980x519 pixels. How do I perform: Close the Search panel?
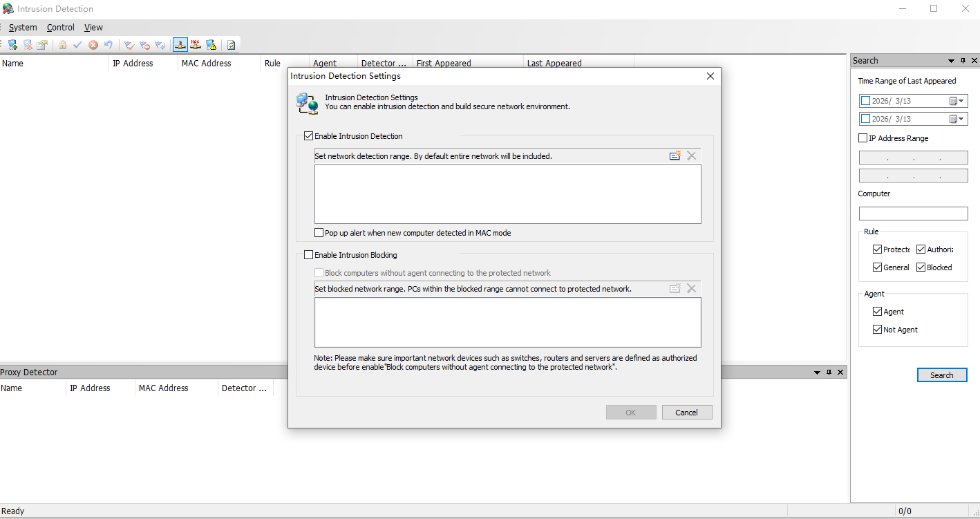click(974, 61)
